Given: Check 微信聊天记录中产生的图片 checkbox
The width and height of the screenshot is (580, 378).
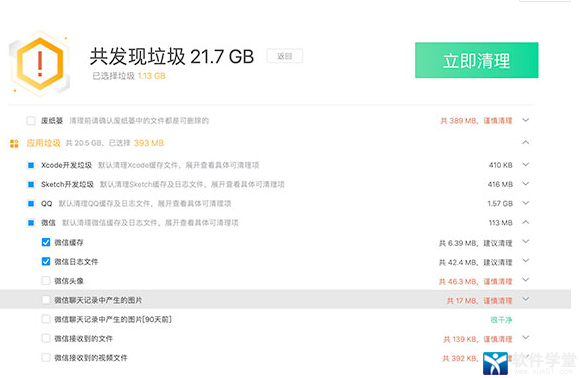Looking at the screenshot, I should 46,300.
